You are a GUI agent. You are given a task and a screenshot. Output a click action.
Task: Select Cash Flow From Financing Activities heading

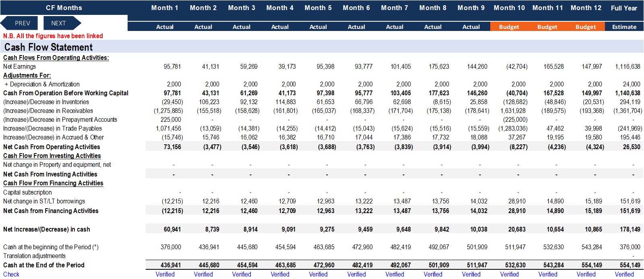53,183
